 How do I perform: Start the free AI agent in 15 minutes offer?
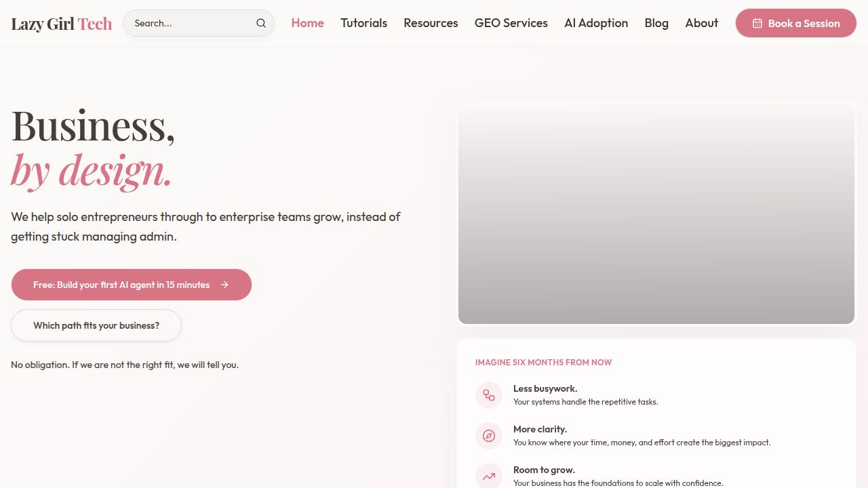click(x=132, y=285)
